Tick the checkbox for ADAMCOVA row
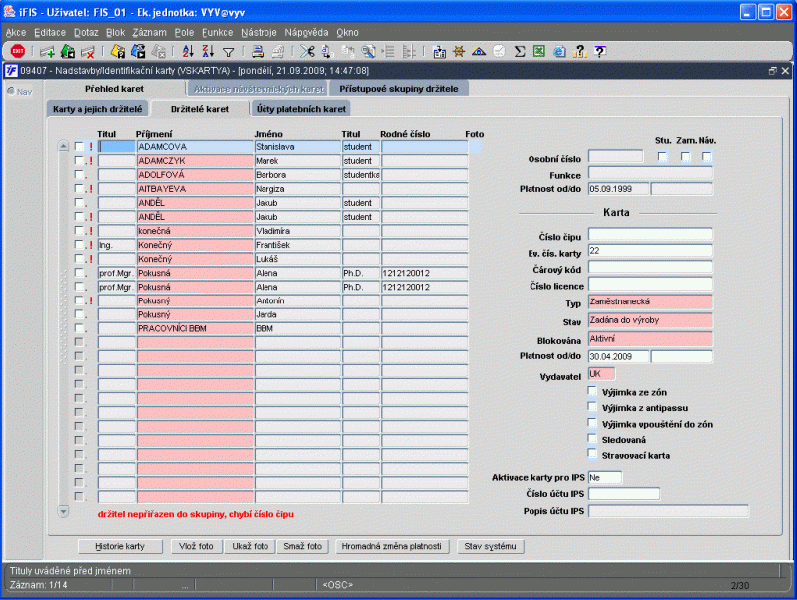The height and width of the screenshot is (600, 797). 79,146
